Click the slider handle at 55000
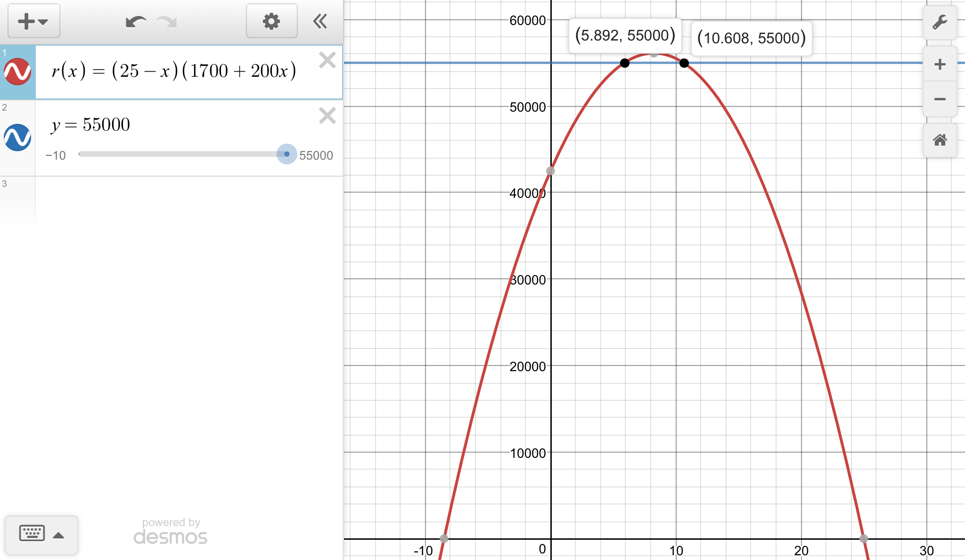Image resolution: width=965 pixels, height=560 pixels. (x=286, y=154)
